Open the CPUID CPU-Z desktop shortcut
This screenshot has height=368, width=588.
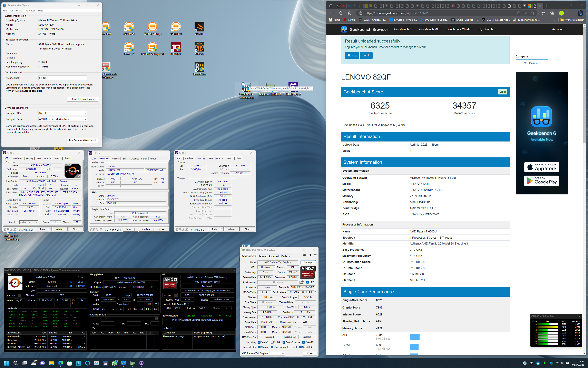click(293, 89)
